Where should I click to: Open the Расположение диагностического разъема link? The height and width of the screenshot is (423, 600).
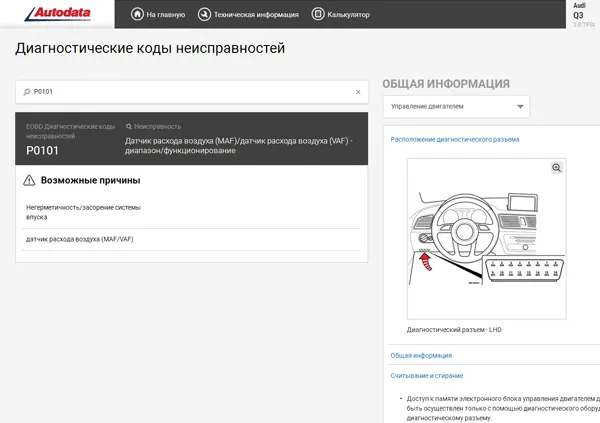(x=455, y=140)
